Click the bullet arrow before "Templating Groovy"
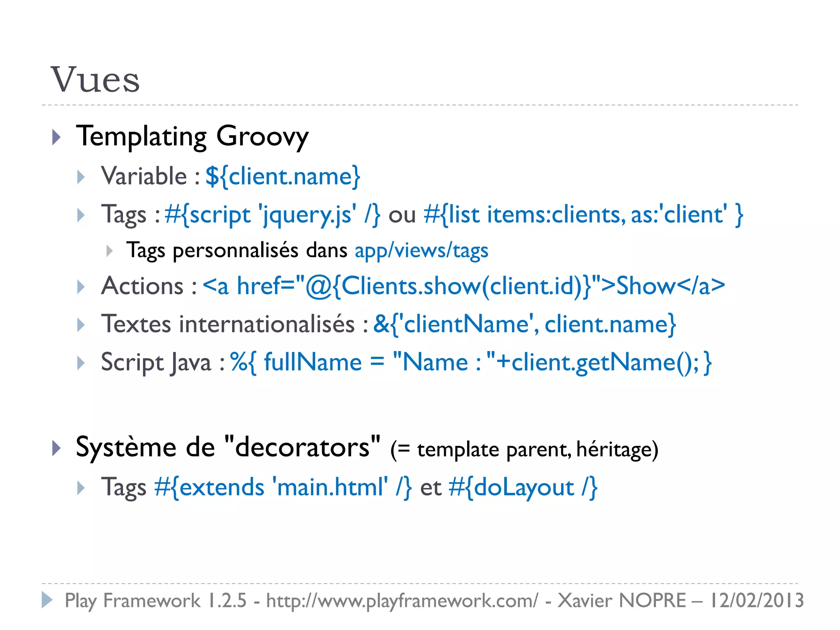Screen dimensions: 840x630 click(57, 137)
